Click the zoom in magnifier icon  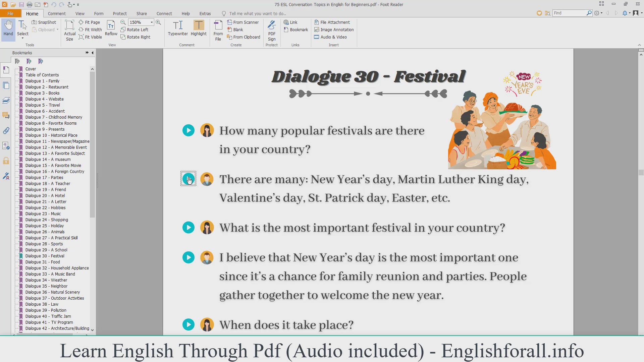tap(158, 22)
